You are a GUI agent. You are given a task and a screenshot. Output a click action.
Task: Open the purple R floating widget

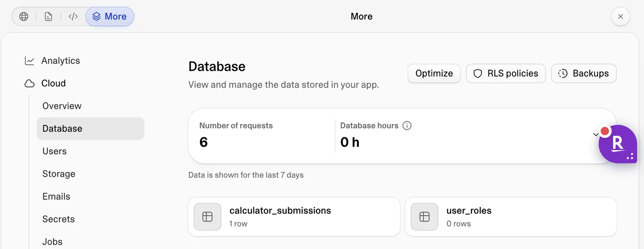click(x=618, y=144)
